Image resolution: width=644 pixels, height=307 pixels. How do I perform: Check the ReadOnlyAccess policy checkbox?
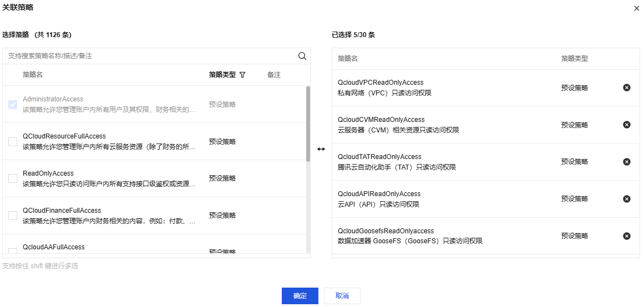(x=13, y=178)
